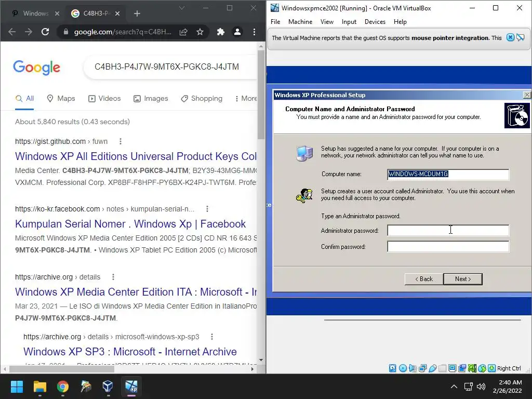Click VirtualBox hard disk activity icon

click(x=393, y=368)
